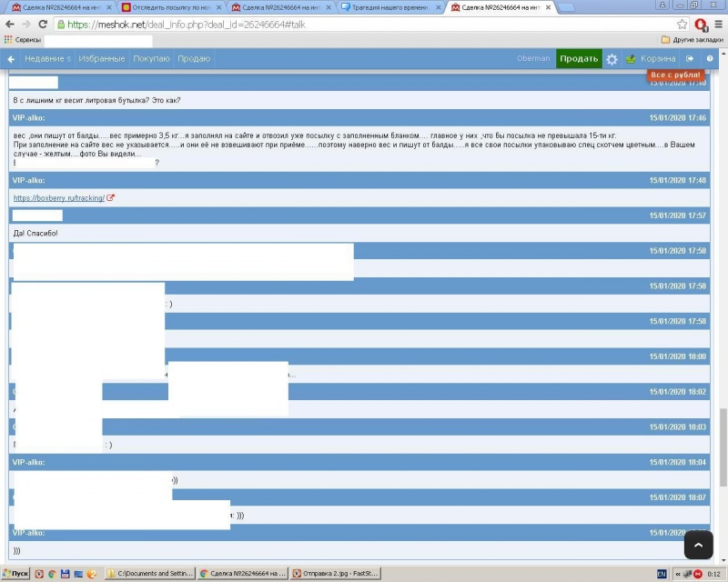
Task: Click VIP-alko sender name at 18:04
Action: (x=29, y=462)
